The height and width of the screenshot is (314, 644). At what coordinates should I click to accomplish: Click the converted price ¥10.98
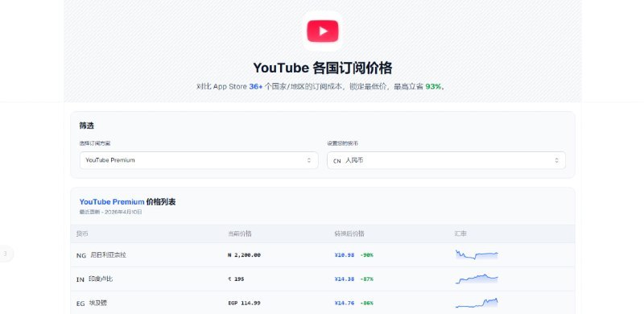coord(345,254)
